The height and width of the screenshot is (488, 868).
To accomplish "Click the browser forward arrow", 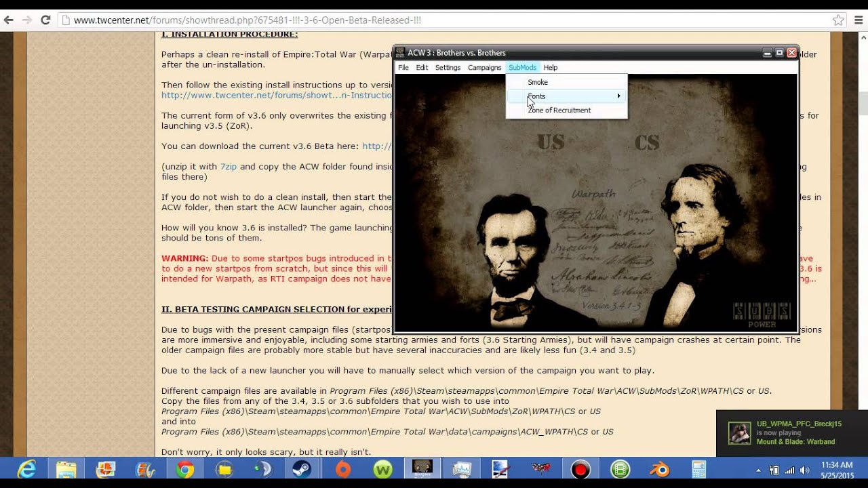I will (x=27, y=20).
